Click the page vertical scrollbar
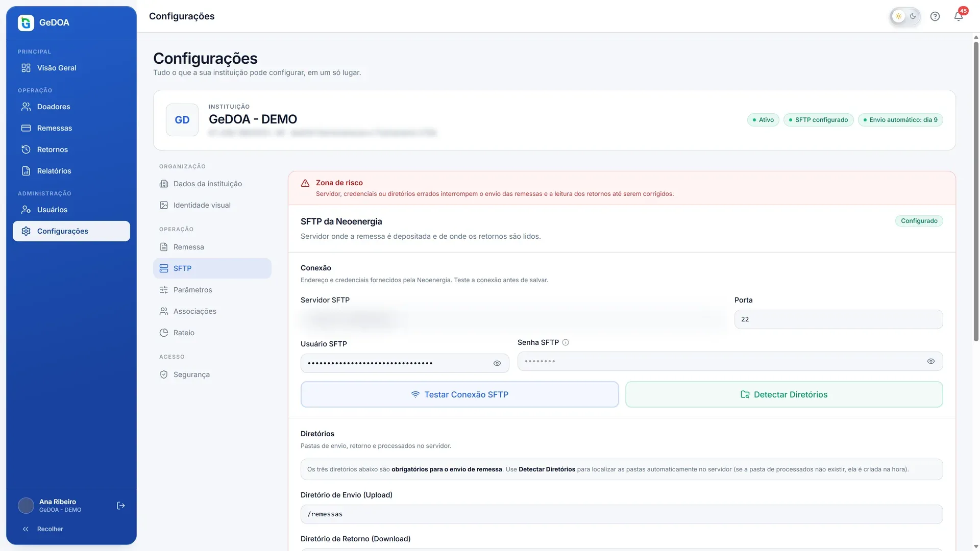Screen dimensions: 980x551 pos(976,191)
